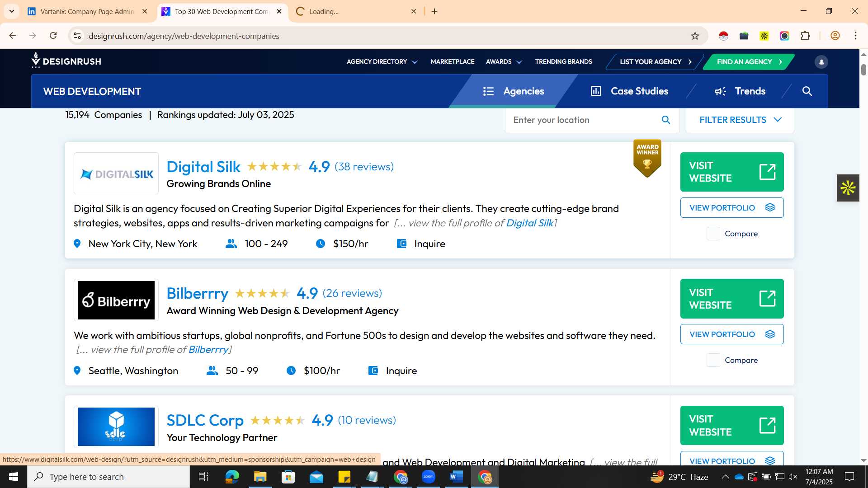The image size is (868, 488).
Task: Bookmark this page with the star icon
Action: [695, 36]
